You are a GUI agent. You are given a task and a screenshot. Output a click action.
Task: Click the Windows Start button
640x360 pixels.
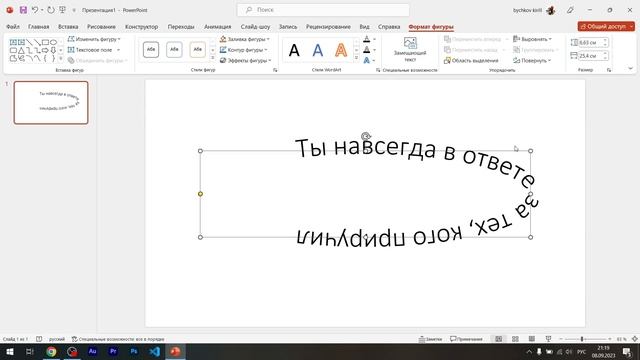(9, 351)
